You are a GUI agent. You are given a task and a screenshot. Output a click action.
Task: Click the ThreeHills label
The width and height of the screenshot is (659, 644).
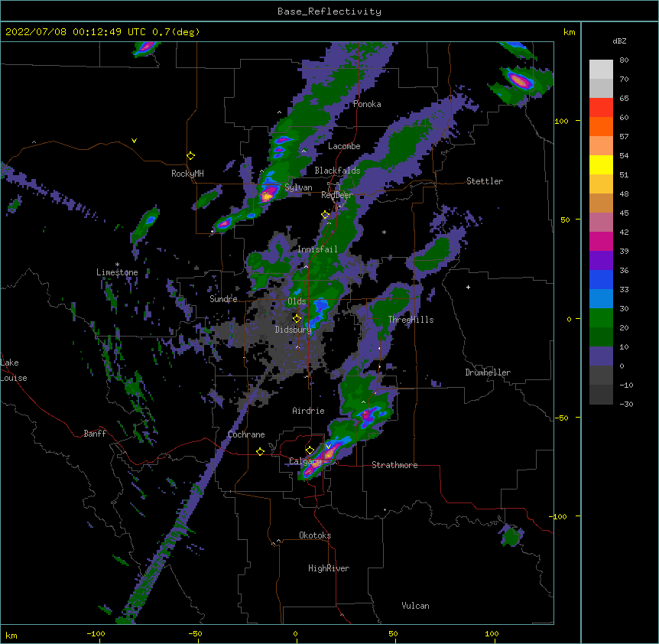click(x=411, y=320)
